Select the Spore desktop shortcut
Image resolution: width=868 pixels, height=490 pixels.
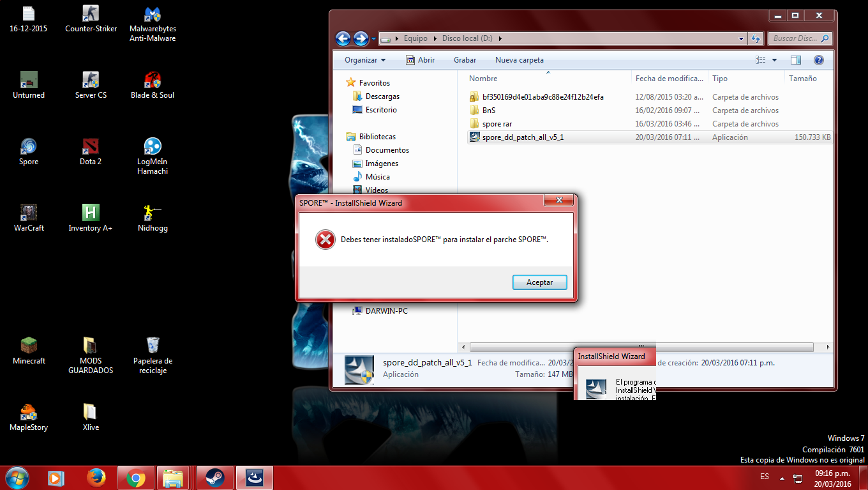point(29,151)
